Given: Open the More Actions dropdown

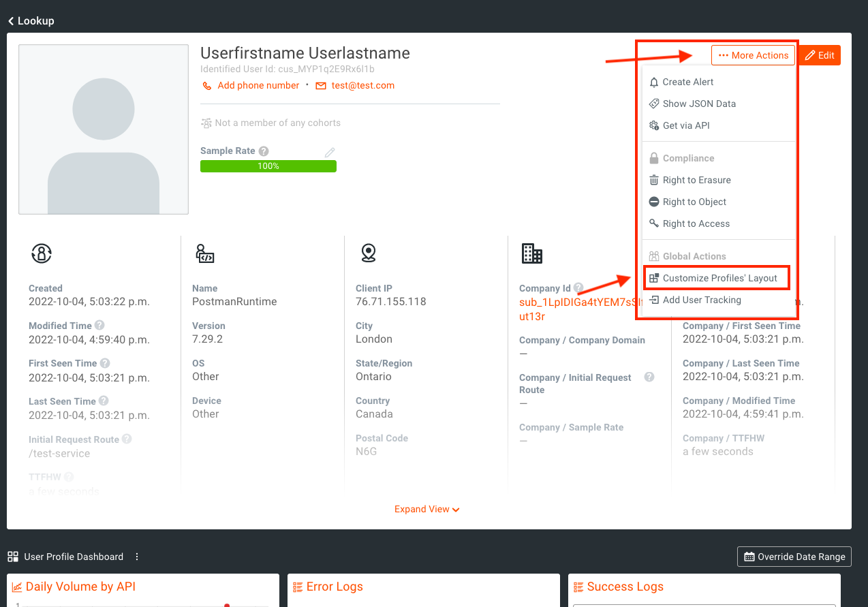Looking at the screenshot, I should pos(753,55).
